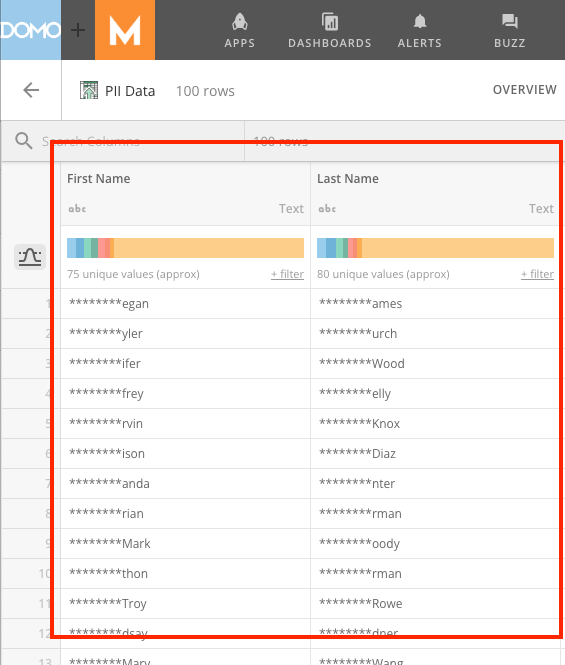
Task: Click the PII Data dataset title
Action: (130, 91)
